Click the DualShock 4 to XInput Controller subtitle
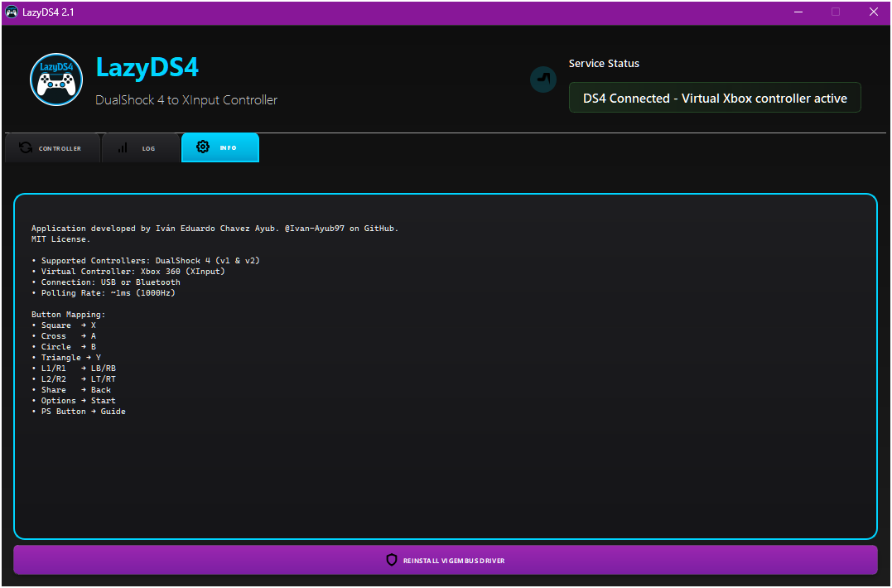The image size is (892, 588). (186, 100)
